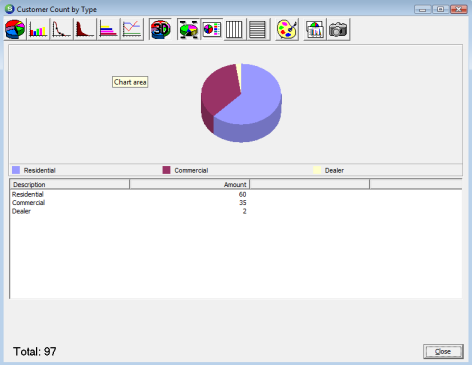Switch to horizontal bar chart icon
This screenshot has width=472, height=365.
tap(108, 29)
